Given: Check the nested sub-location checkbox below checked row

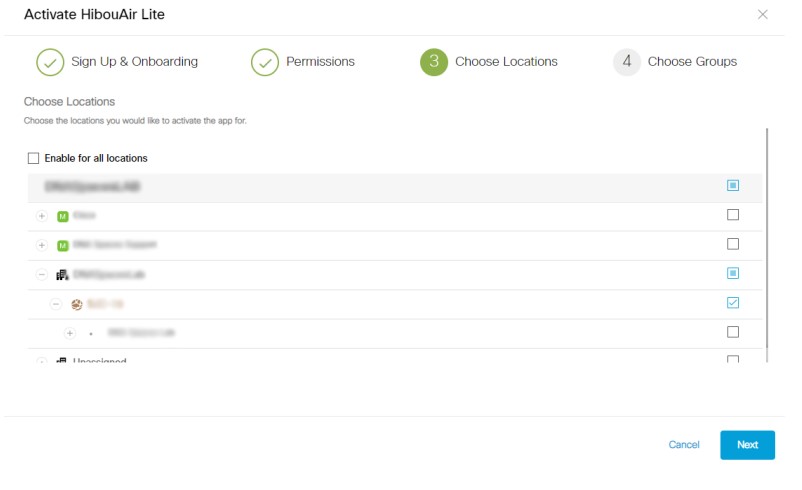Looking at the screenshot, I should (x=732, y=332).
